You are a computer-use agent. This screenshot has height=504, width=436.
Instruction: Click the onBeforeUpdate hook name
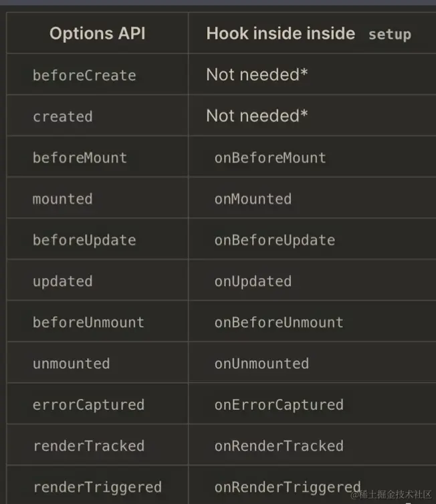[x=275, y=240]
